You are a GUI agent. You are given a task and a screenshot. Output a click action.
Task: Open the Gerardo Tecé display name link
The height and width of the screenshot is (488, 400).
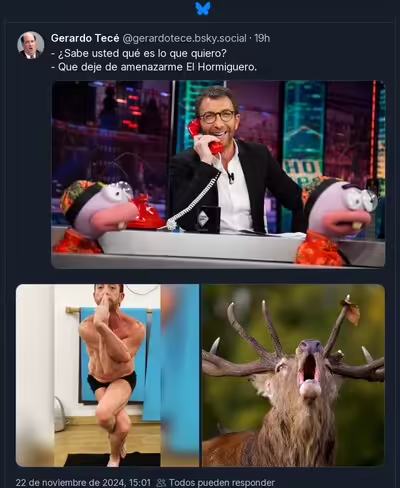pyautogui.click(x=85, y=38)
